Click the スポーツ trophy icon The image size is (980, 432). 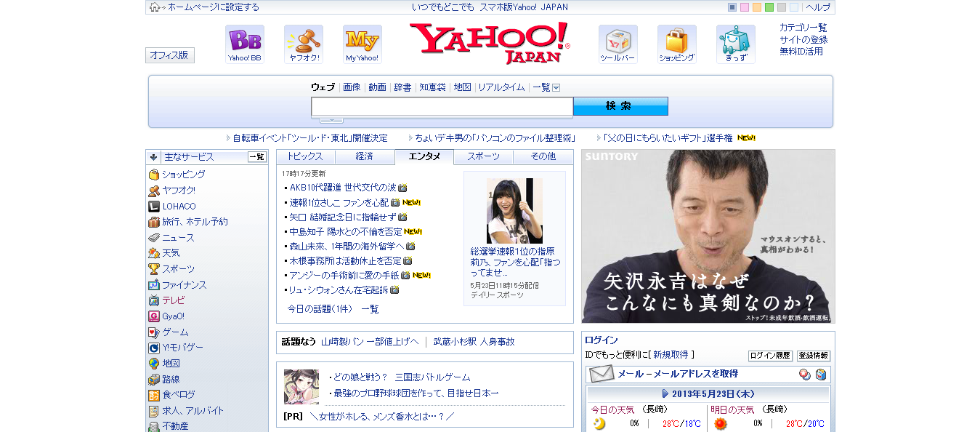pyautogui.click(x=154, y=269)
